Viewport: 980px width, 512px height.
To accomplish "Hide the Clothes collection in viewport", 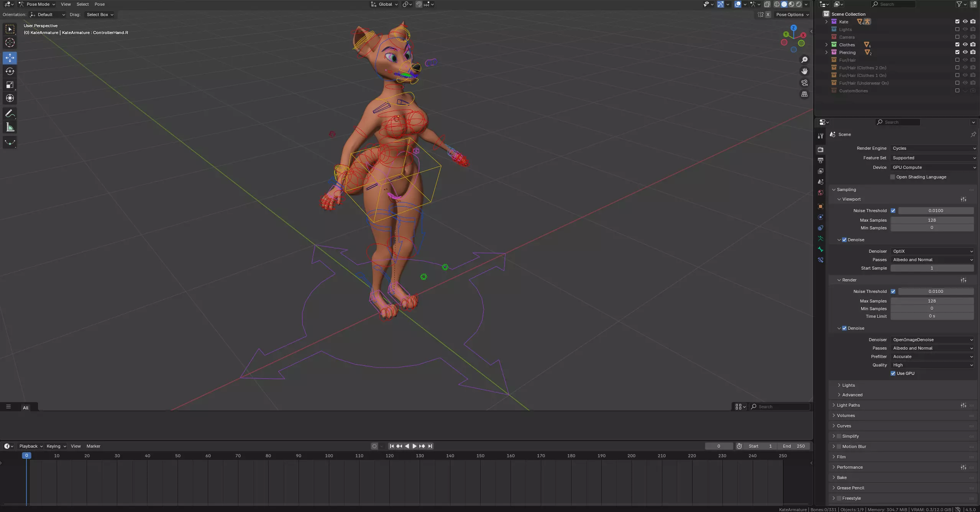I will point(965,44).
